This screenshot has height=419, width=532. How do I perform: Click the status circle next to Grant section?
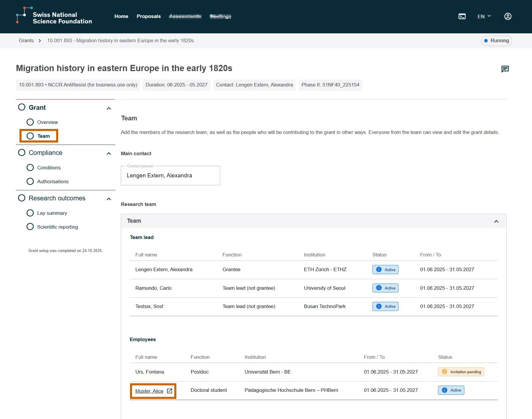pos(22,107)
